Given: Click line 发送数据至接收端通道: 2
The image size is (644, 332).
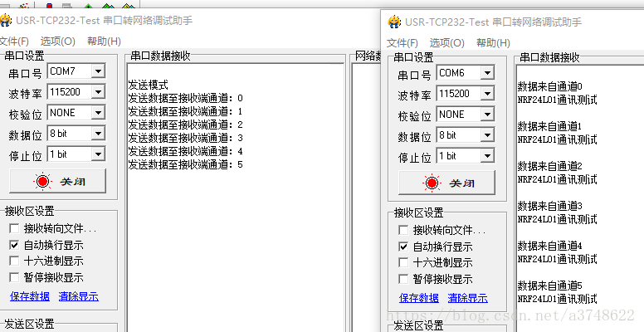Looking at the screenshot, I should pyautogui.click(x=186, y=124).
